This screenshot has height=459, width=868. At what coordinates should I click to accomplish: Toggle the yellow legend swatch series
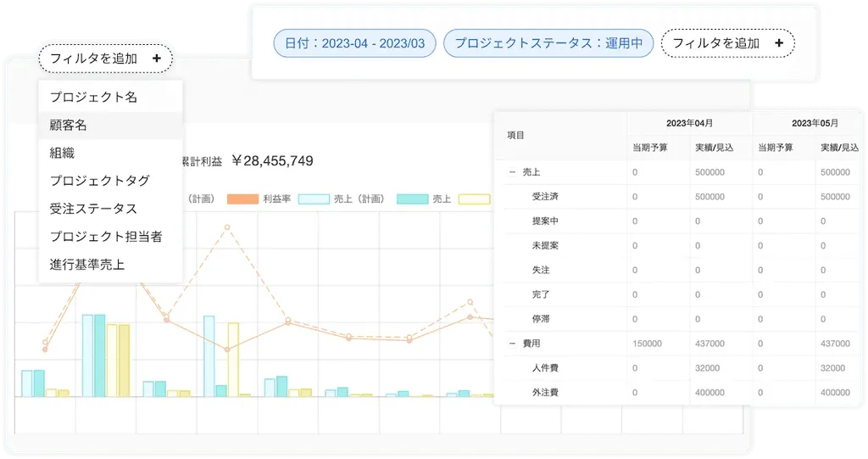coord(475,199)
